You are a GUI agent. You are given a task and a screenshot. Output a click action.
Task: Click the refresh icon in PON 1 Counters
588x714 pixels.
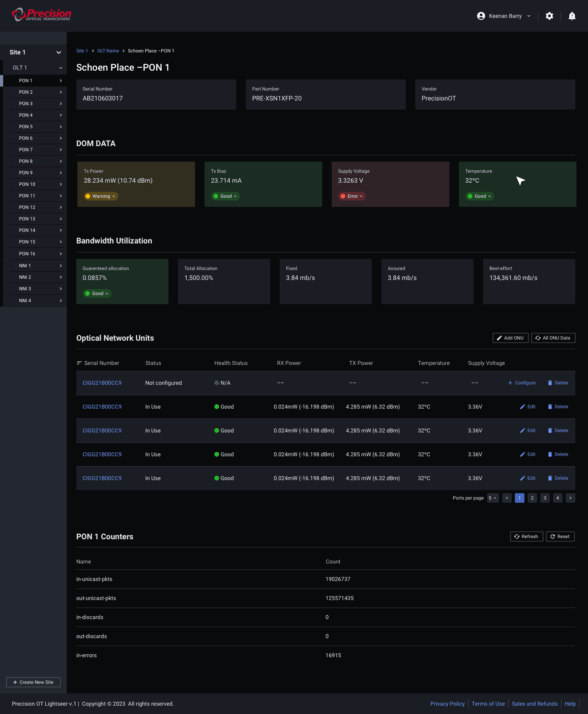tap(517, 536)
